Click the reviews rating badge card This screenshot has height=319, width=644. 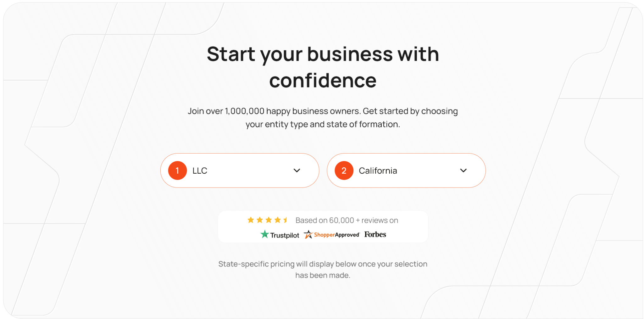pyautogui.click(x=323, y=227)
